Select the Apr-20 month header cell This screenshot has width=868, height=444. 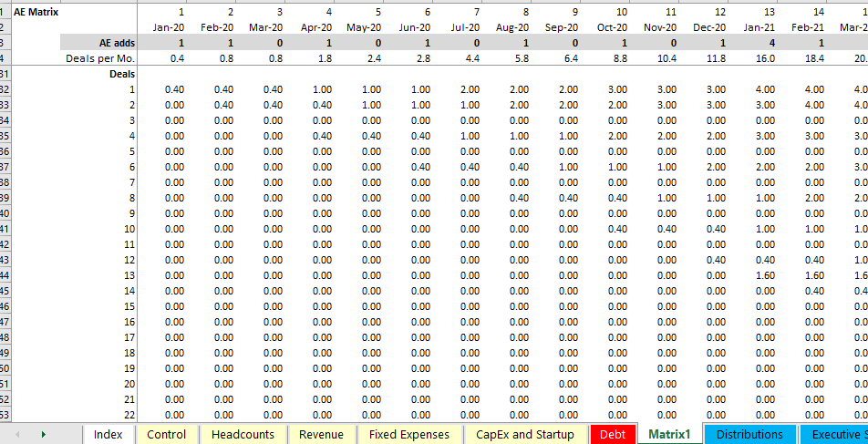point(317,27)
